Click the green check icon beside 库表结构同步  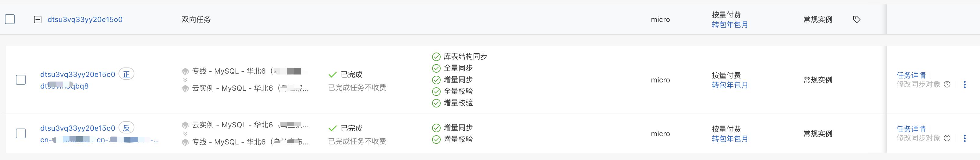click(436, 57)
